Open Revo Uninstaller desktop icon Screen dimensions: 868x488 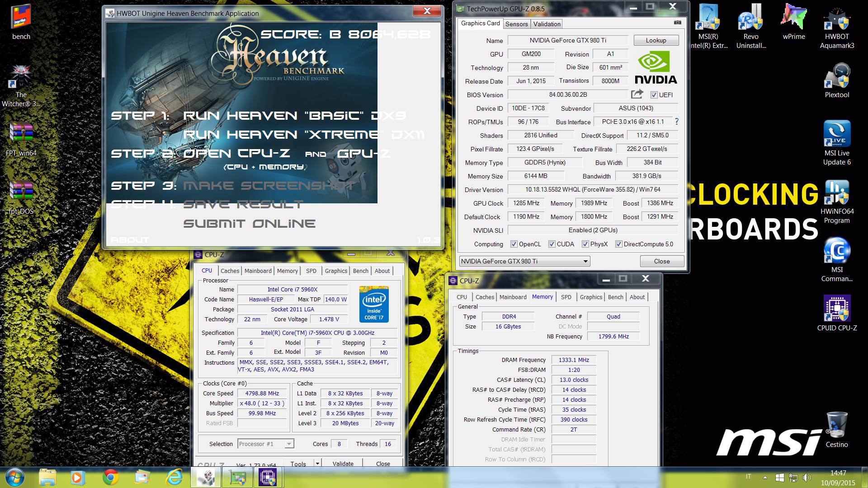(x=751, y=26)
